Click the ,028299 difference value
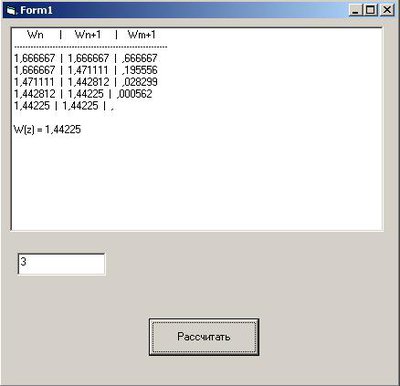Screen dimensions: 400x386 (x=140, y=82)
